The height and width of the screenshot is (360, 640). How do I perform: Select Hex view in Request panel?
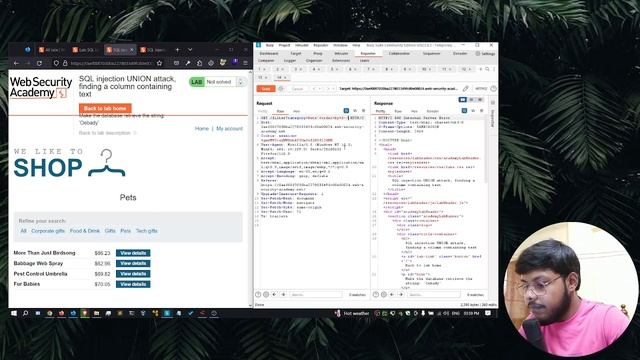click(296, 111)
